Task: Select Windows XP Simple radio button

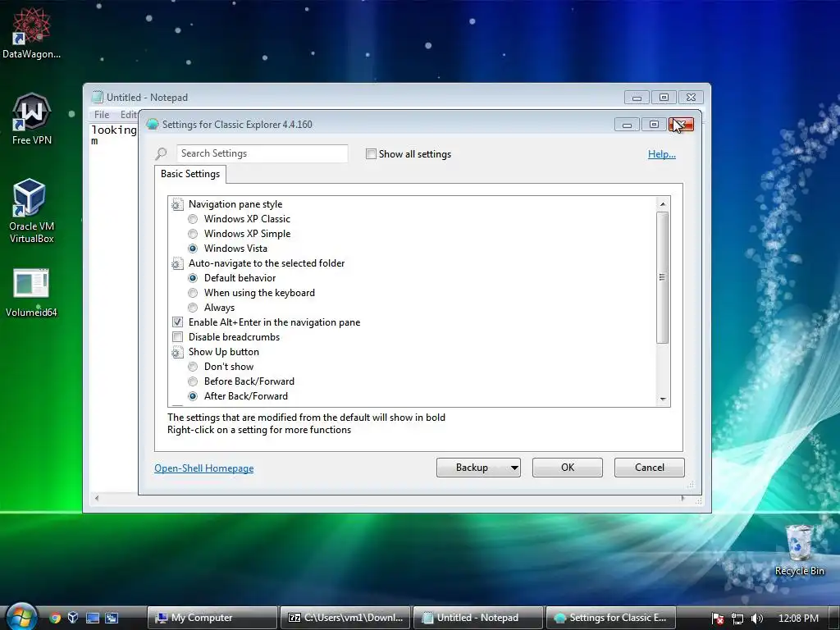Action: pyautogui.click(x=193, y=234)
